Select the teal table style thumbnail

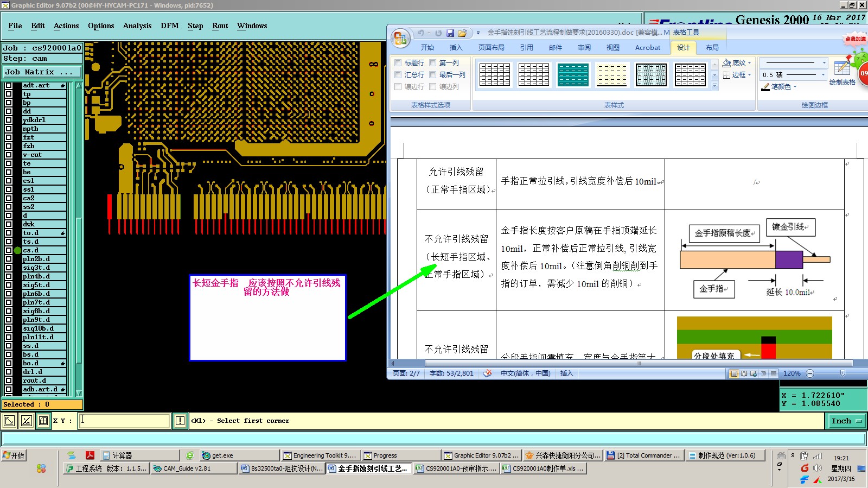click(x=573, y=74)
